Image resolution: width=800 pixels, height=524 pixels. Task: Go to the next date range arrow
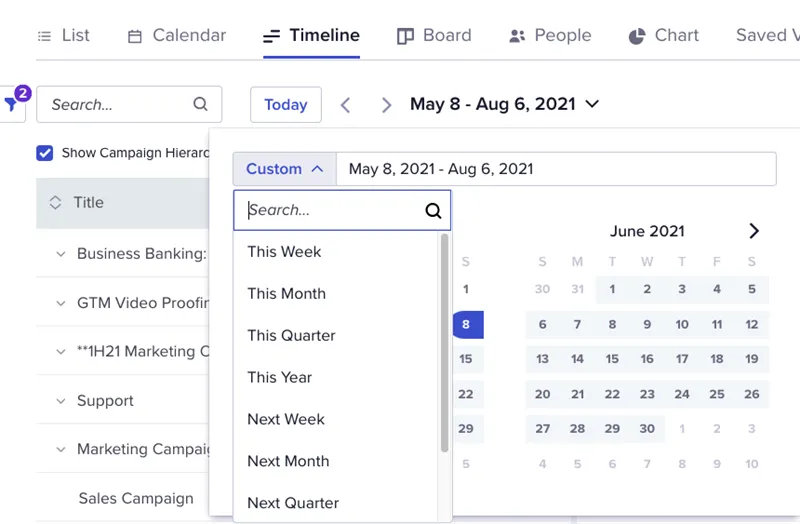[x=386, y=105]
